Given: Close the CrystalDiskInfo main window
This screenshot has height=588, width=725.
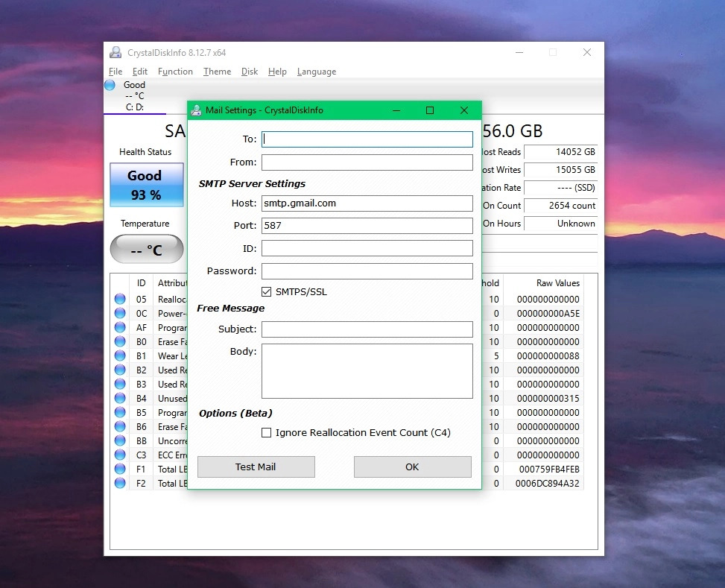Looking at the screenshot, I should (x=587, y=52).
